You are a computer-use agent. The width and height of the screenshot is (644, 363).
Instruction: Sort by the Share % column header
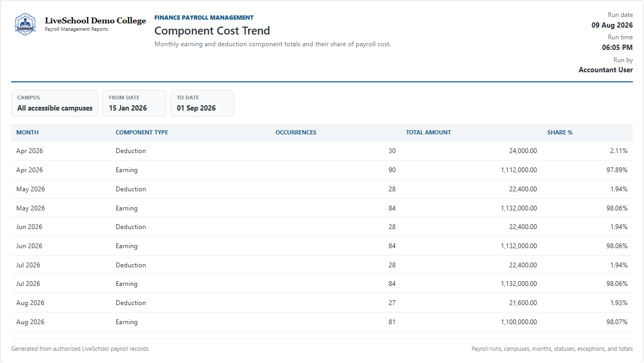(x=560, y=132)
